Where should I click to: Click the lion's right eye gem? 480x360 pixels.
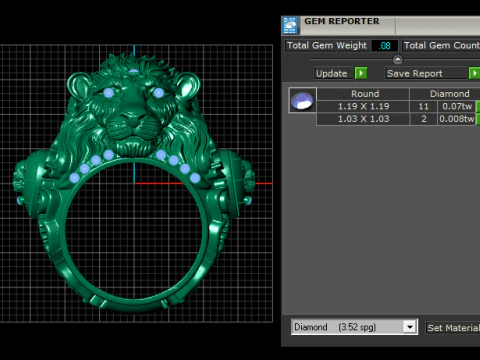pyautogui.click(x=159, y=92)
